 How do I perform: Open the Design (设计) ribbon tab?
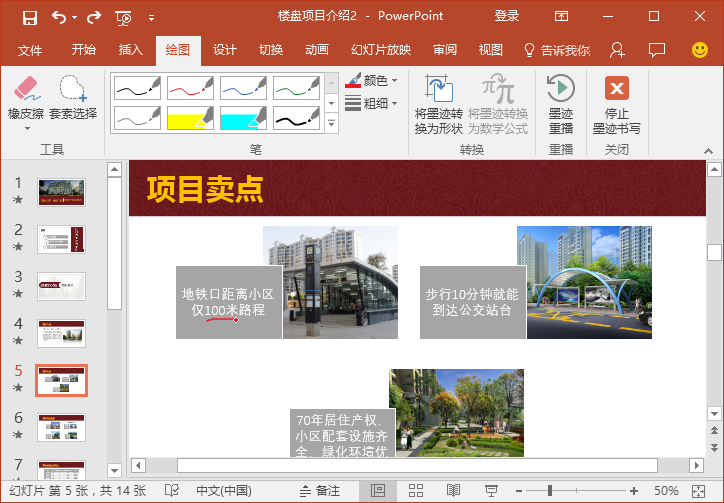click(225, 50)
